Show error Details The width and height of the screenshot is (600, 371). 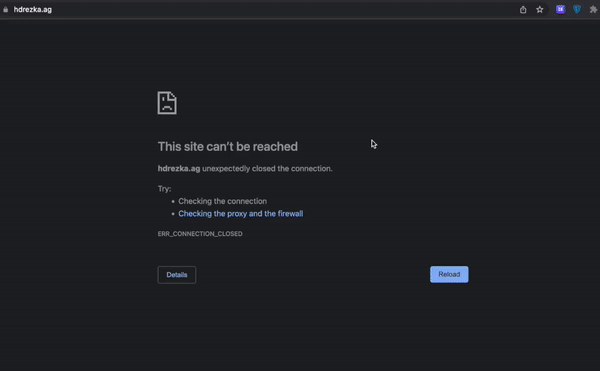177,275
